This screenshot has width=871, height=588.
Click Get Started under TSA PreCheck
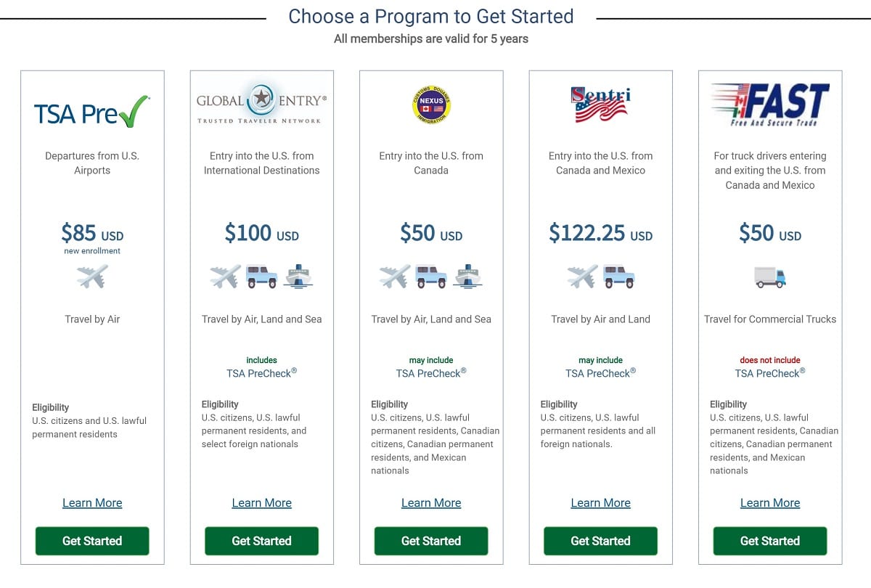92,541
